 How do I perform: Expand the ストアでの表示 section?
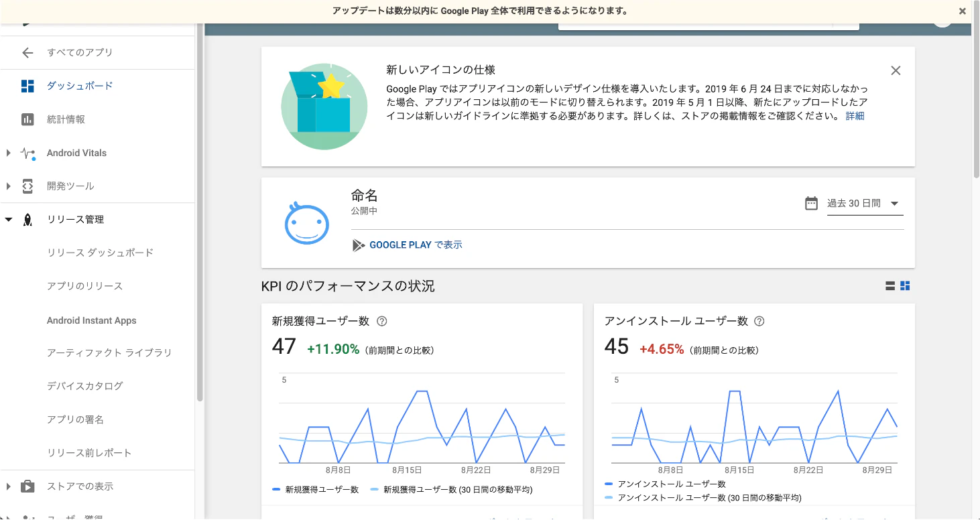click(x=8, y=486)
